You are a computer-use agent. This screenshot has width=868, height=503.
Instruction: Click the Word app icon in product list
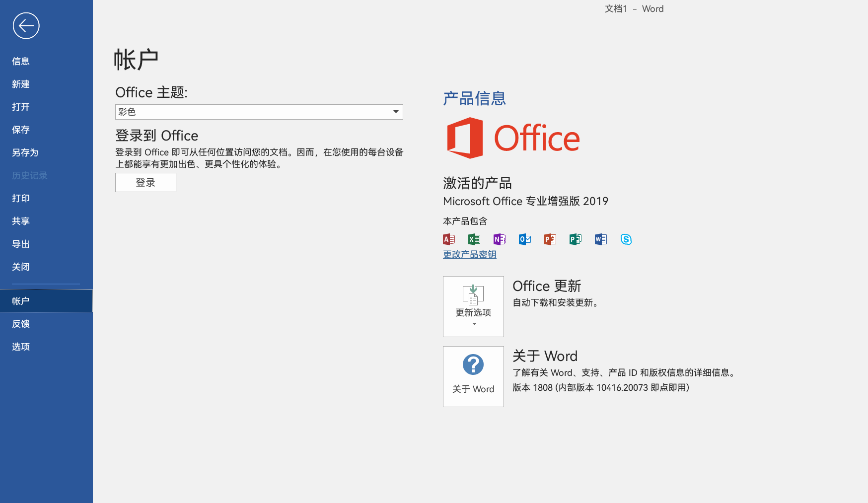coord(600,239)
